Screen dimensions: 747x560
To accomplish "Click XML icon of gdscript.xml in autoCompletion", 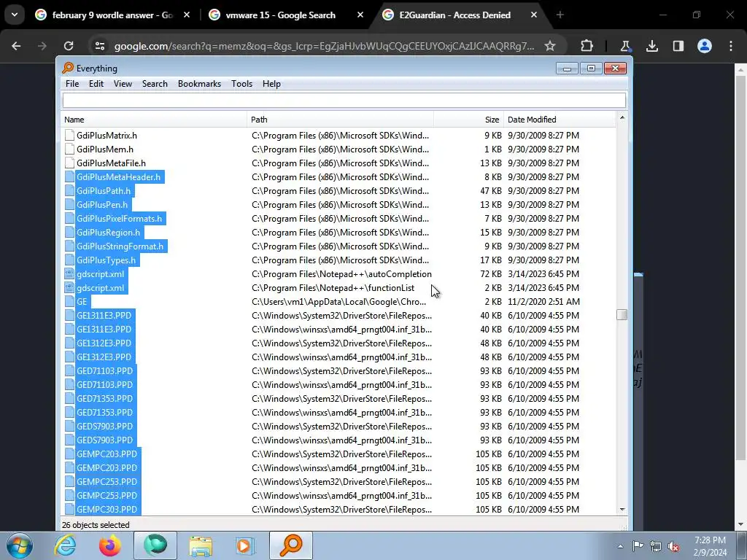I will point(69,274).
